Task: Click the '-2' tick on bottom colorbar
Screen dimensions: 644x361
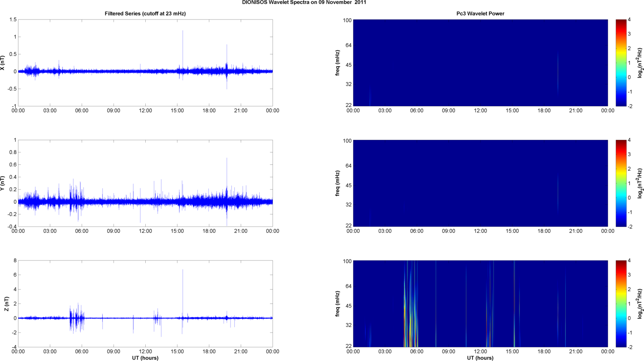Action: (x=629, y=347)
